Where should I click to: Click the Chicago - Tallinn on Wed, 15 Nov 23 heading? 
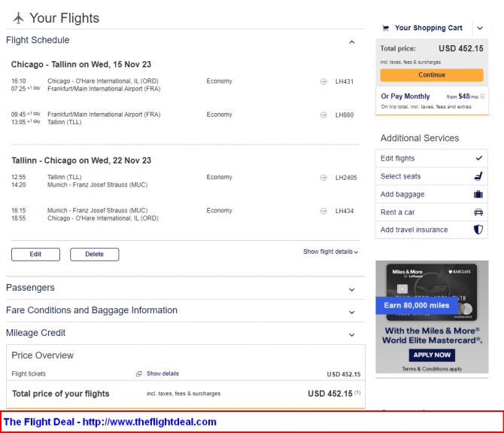[81, 64]
